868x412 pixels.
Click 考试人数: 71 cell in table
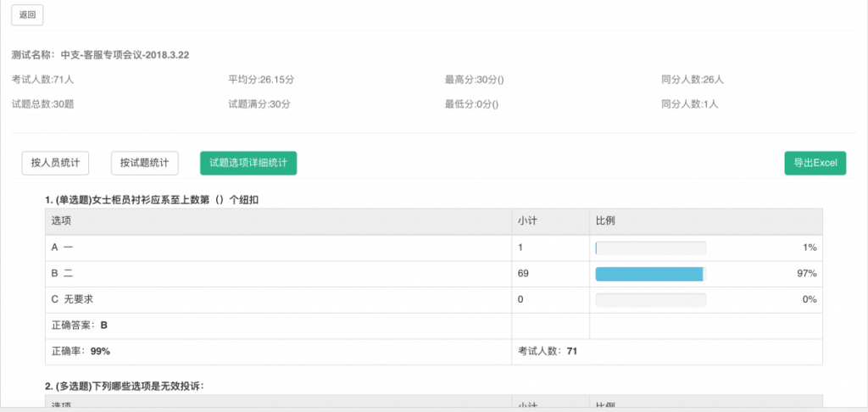click(667, 352)
